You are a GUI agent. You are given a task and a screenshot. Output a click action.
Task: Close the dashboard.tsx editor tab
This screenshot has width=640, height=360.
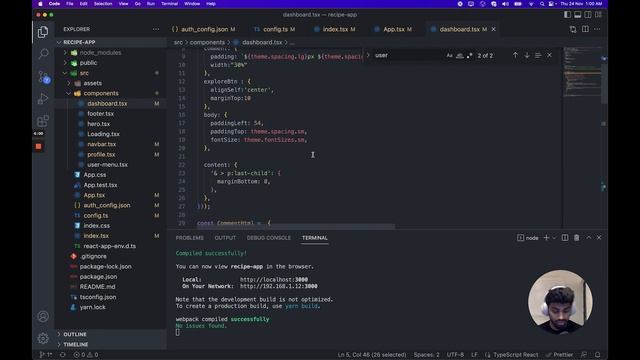493,29
